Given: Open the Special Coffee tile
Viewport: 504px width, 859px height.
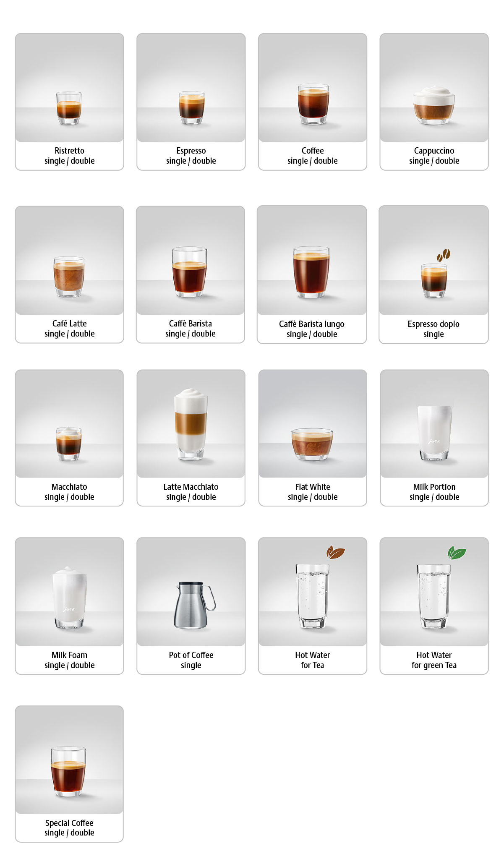Looking at the screenshot, I should pos(69,774).
